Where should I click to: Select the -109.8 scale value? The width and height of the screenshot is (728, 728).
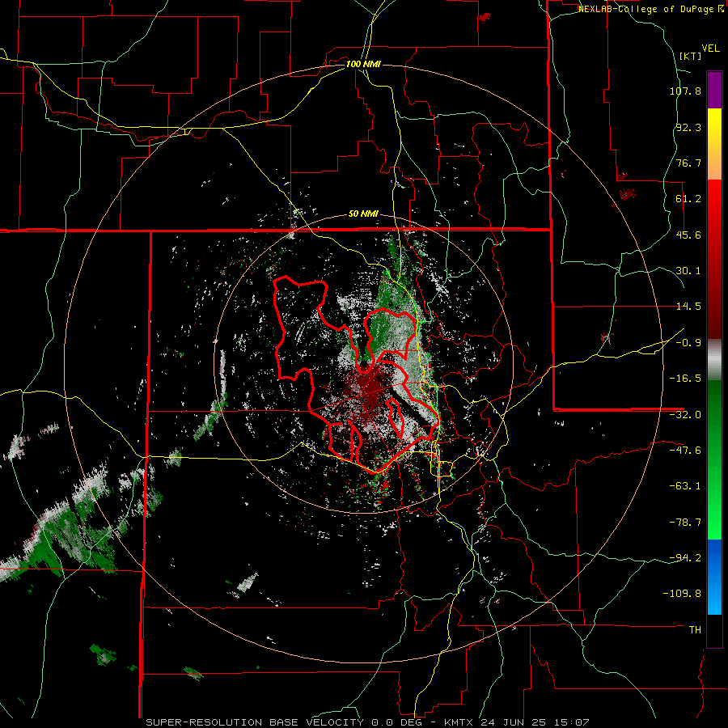pyautogui.click(x=682, y=594)
